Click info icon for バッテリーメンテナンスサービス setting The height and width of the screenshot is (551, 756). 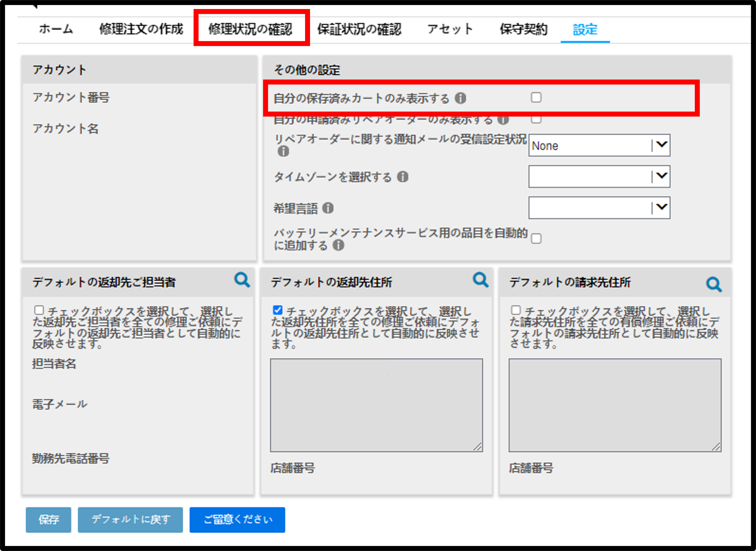[338, 245]
